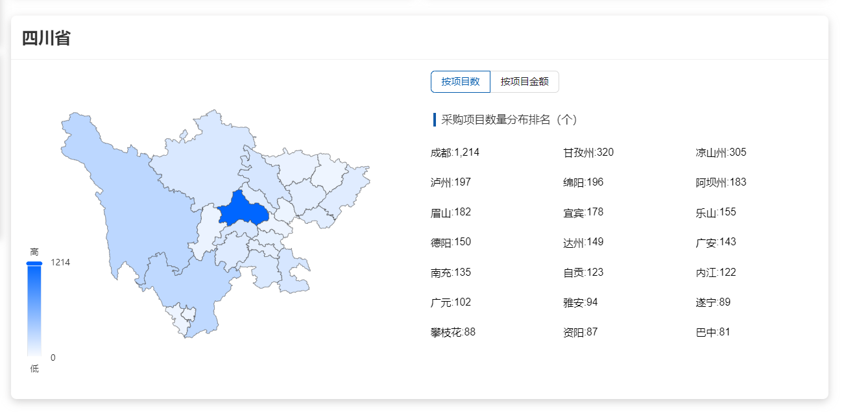This screenshot has height=412, width=868.
Task: Click the dark blue Chengdu region on map
Action: (x=243, y=209)
